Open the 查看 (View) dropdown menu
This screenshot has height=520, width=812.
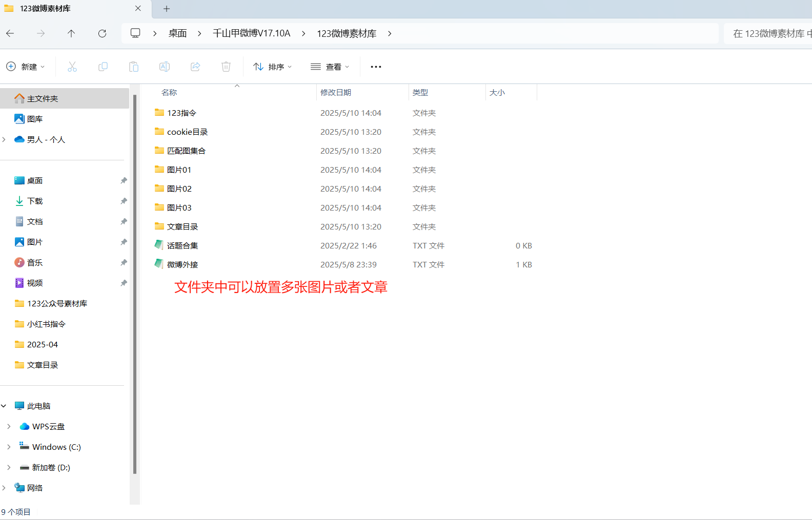[x=330, y=67]
